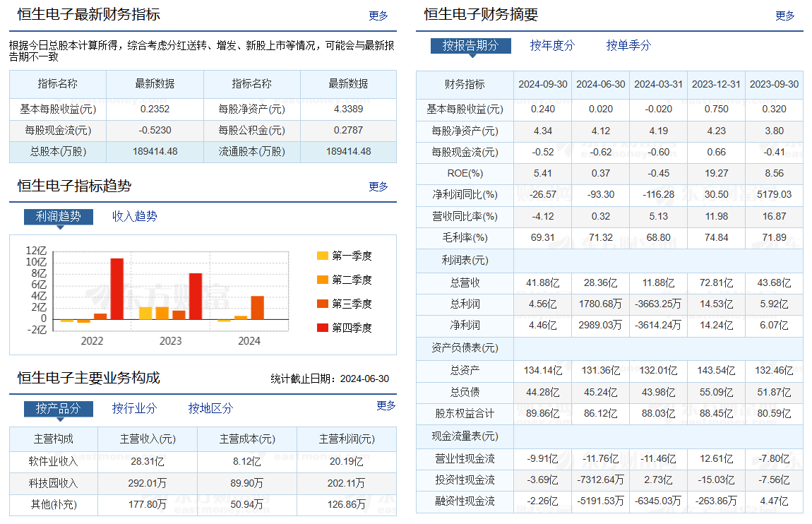The height and width of the screenshot is (524, 812).
Task: Click 每股净资产 value 4.3389
Action: pos(349,109)
